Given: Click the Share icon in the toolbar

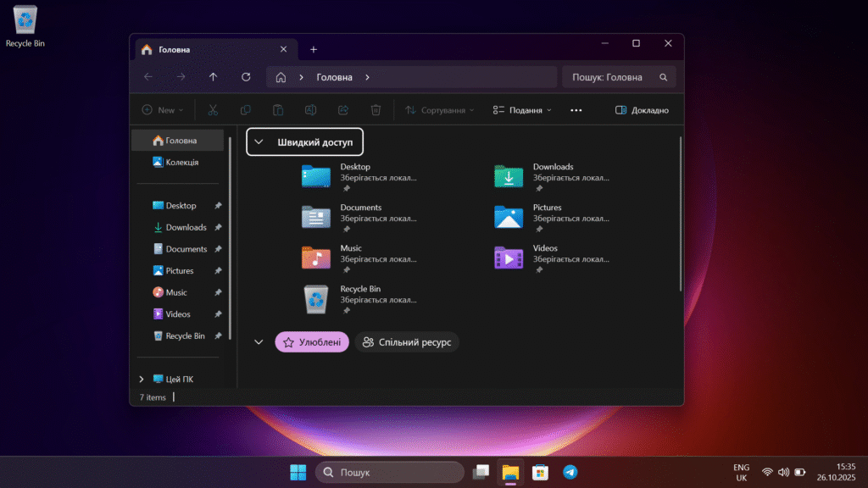Looking at the screenshot, I should coord(342,109).
